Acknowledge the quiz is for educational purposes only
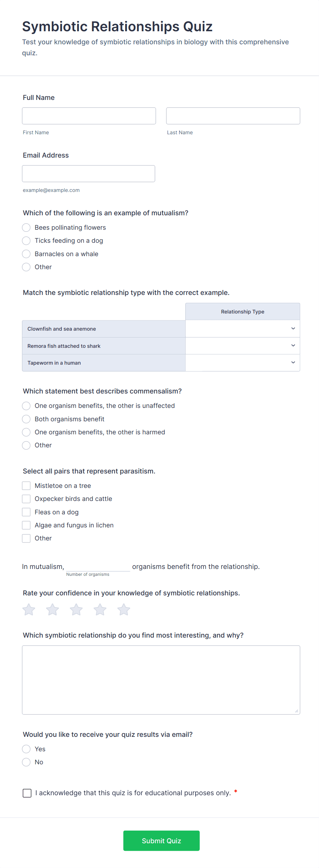Image resolution: width=319 pixels, height=868 pixels. [x=27, y=793]
